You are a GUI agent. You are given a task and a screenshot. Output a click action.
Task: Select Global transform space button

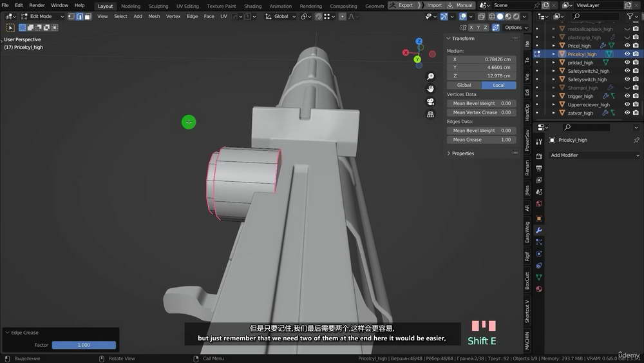coord(464,85)
